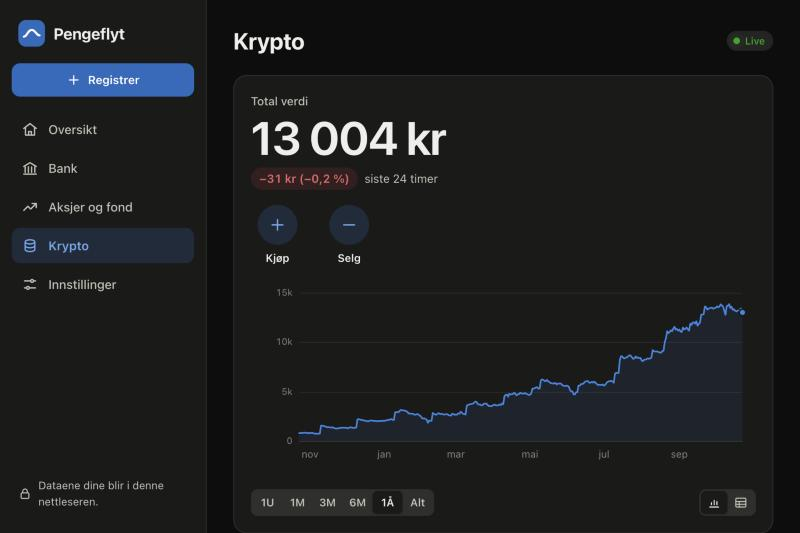Click the coin stack Krypto icon
This screenshot has width=800, height=533.
[x=30, y=246]
